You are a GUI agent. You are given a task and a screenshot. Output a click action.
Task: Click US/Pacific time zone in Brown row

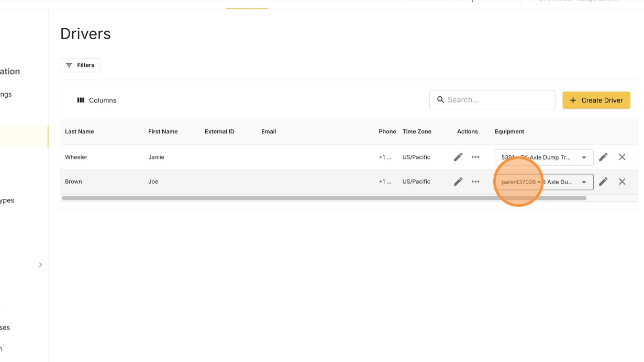pos(416,182)
